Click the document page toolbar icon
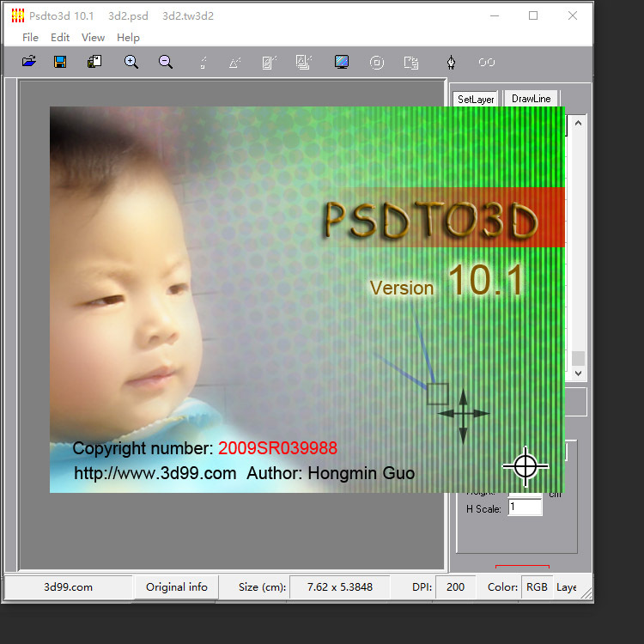The width and height of the screenshot is (644, 644). tap(411, 62)
